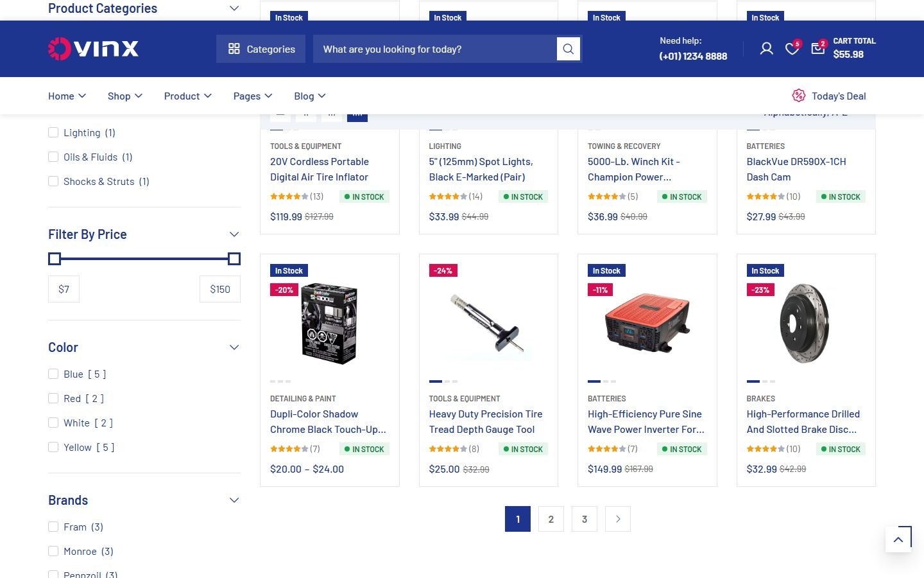Click the Towing & Recovery category label
The height and width of the screenshot is (578, 924).
coord(624,146)
